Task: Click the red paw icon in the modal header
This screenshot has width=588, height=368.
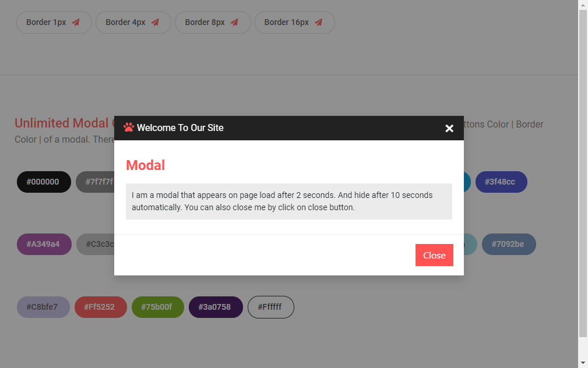Action: (128, 128)
